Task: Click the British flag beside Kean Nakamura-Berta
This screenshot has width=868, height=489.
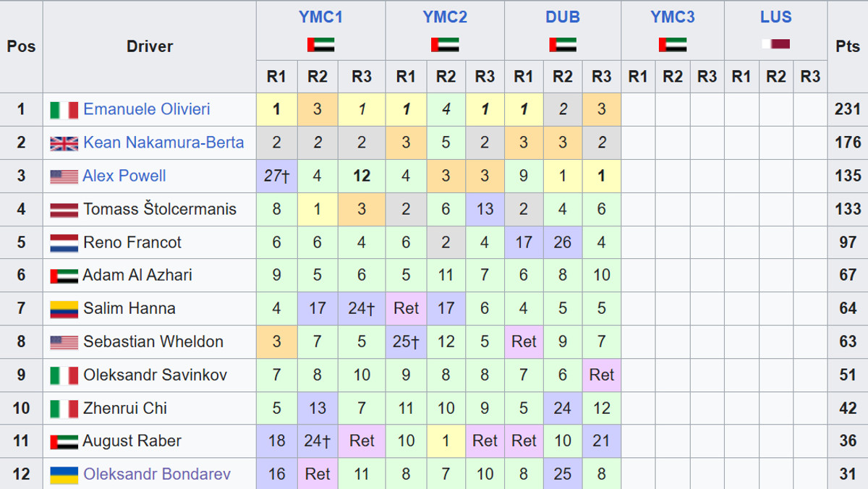Action: (64, 143)
